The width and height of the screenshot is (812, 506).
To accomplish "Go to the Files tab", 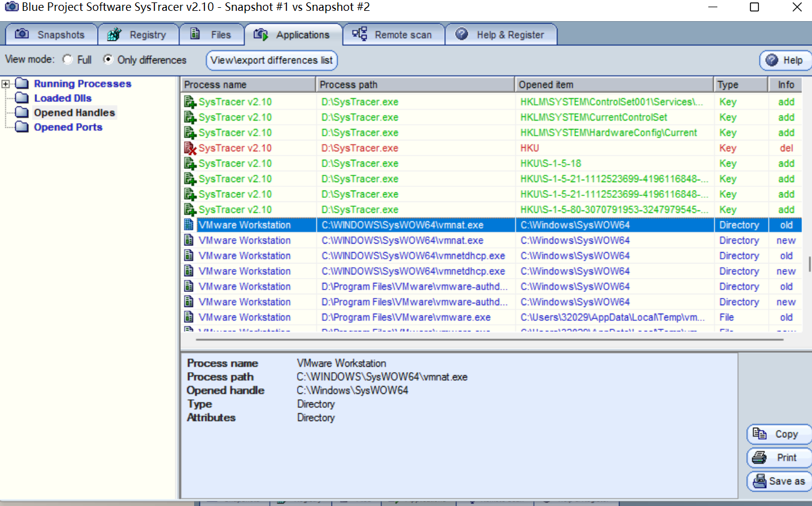I will pyautogui.click(x=212, y=34).
